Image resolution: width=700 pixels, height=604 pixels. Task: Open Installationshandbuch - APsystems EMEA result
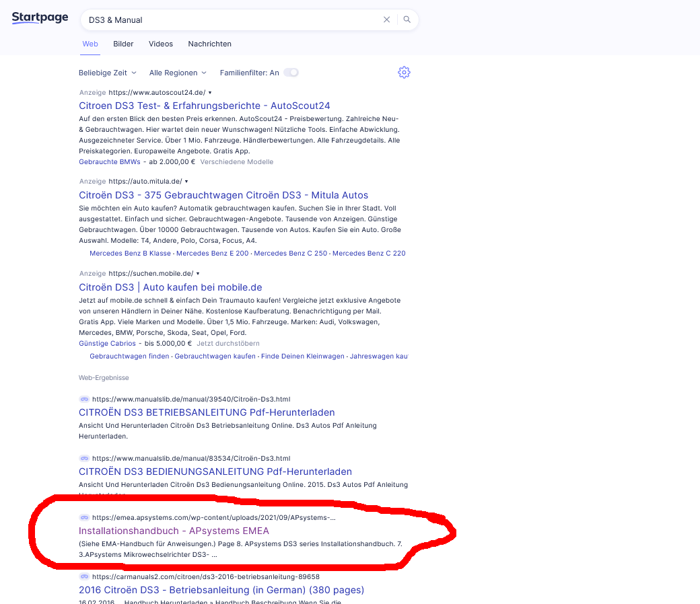(x=174, y=531)
